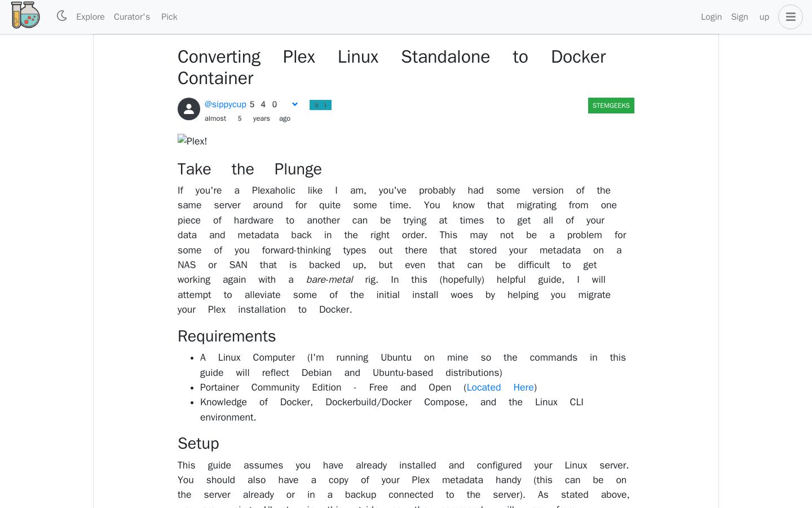Go to the Explore page
Screen dimensions: 812x508
coord(90,17)
